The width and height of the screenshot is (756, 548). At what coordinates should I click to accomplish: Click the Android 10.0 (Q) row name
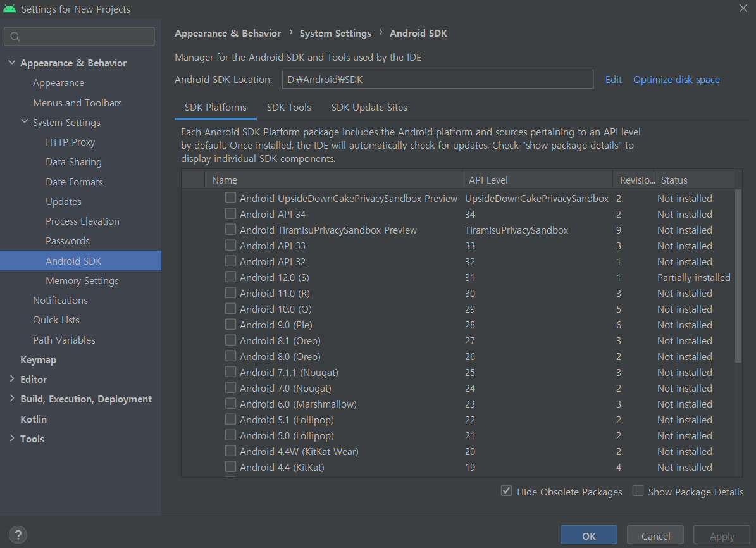tap(276, 309)
